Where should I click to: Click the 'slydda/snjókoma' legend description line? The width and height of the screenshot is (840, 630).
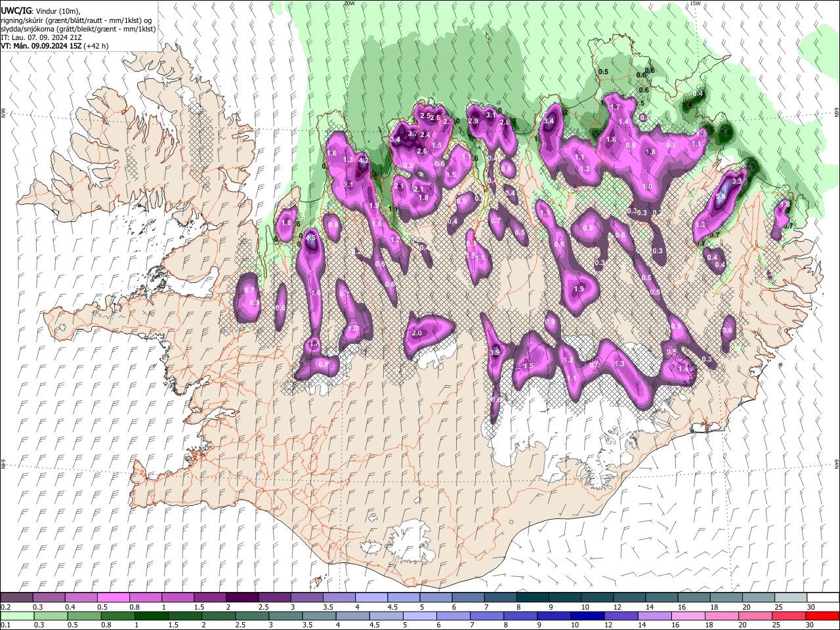tap(78, 29)
